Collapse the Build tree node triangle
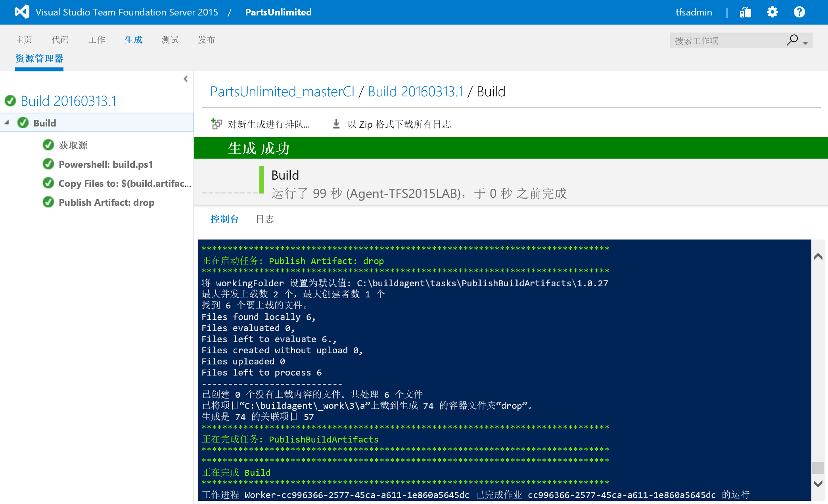 click(x=7, y=123)
